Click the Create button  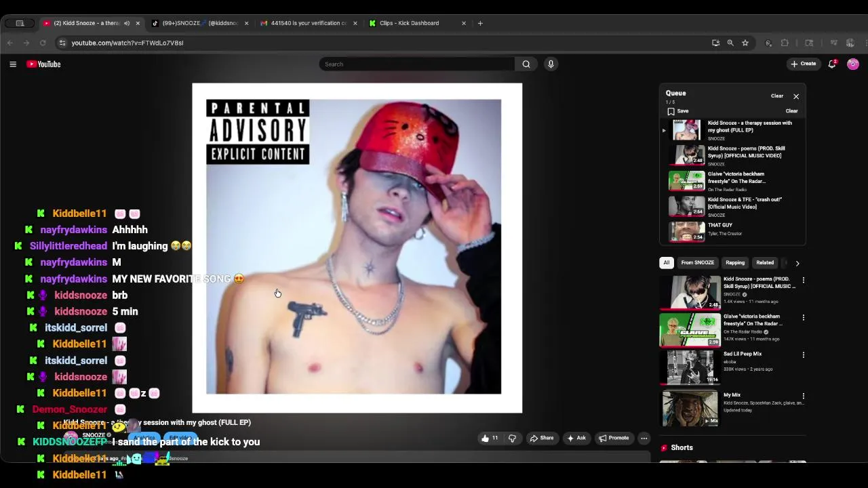pos(803,64)
